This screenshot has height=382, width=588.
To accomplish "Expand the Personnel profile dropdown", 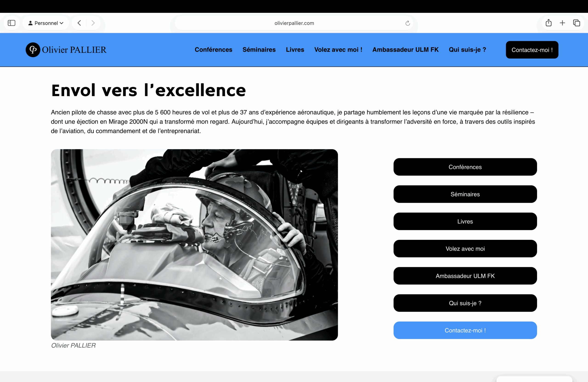I will (x=46, y=23).
